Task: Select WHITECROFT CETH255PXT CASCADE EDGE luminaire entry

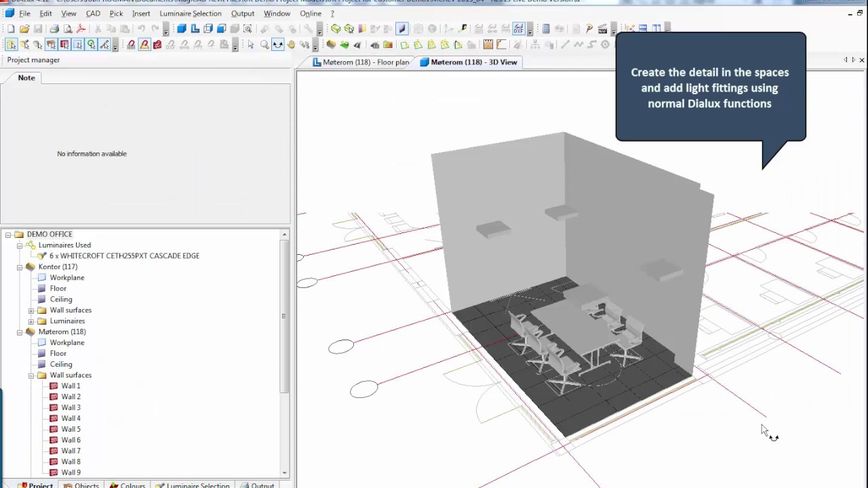Action: [124, 256]
